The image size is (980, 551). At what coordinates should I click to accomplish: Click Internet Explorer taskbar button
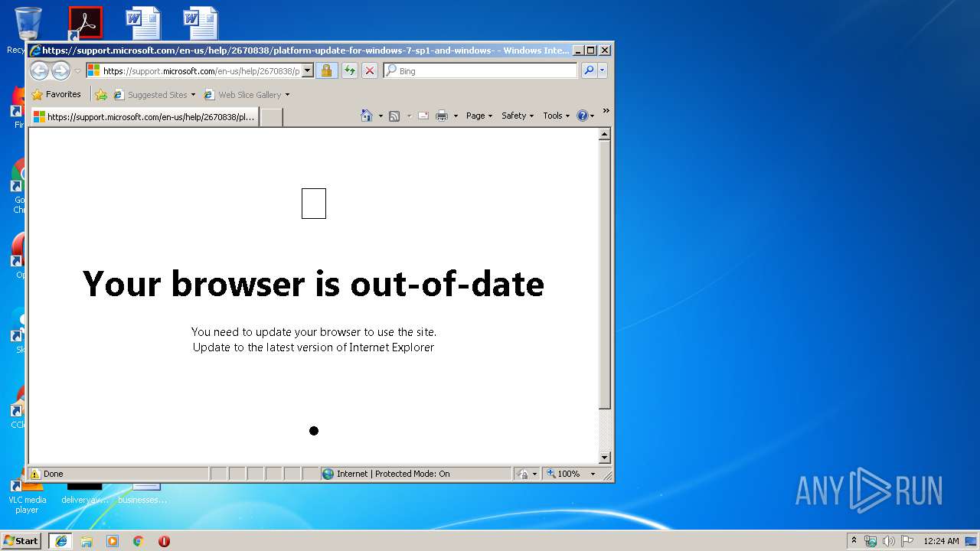61,541
